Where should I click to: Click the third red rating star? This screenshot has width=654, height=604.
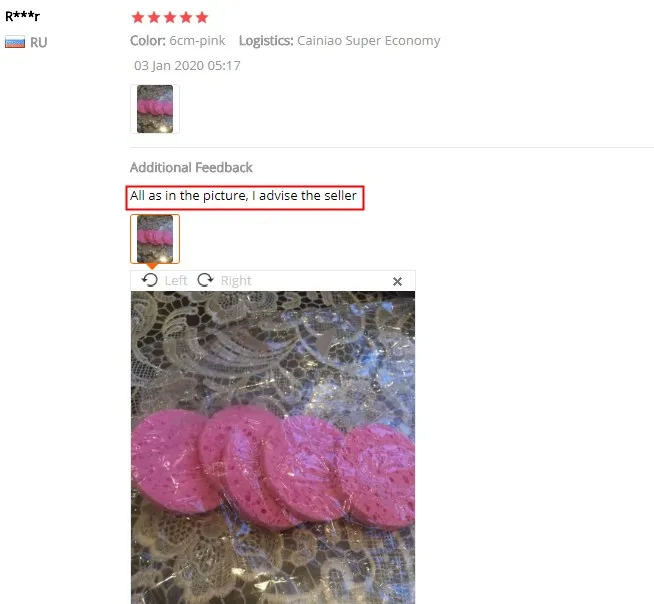point(170,18)
